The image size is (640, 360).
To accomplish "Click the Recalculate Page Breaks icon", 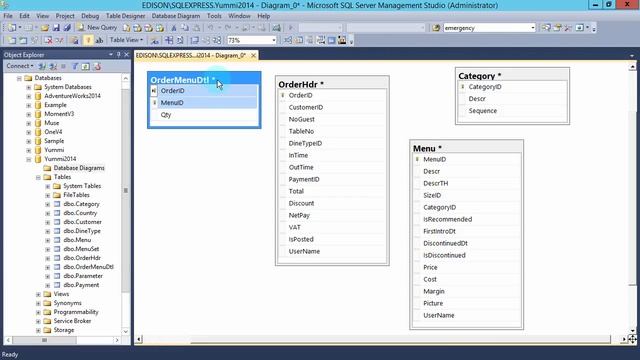I will (x=180, y=40).
